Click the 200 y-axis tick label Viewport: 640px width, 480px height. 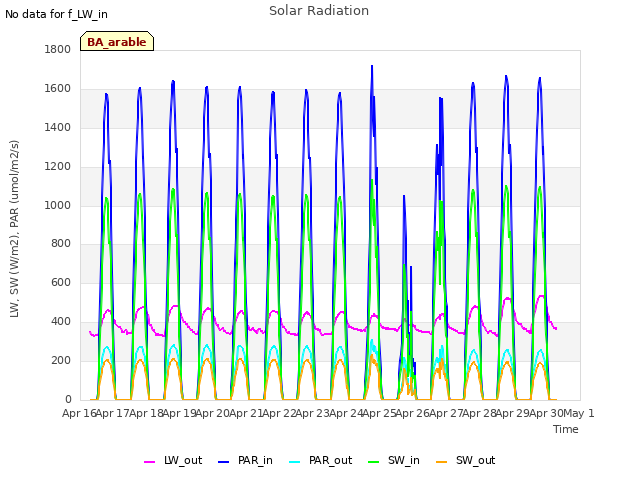coord(61,360)
